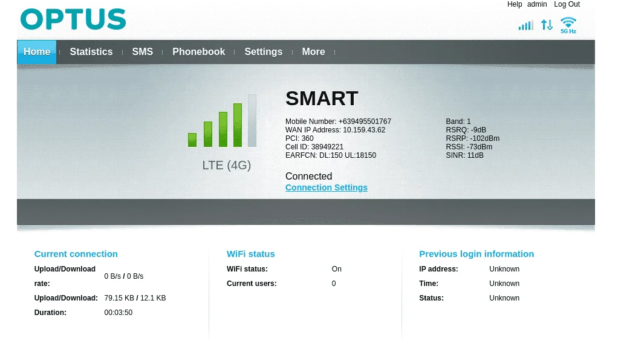Log Out of the router

(x=567, y=4)
